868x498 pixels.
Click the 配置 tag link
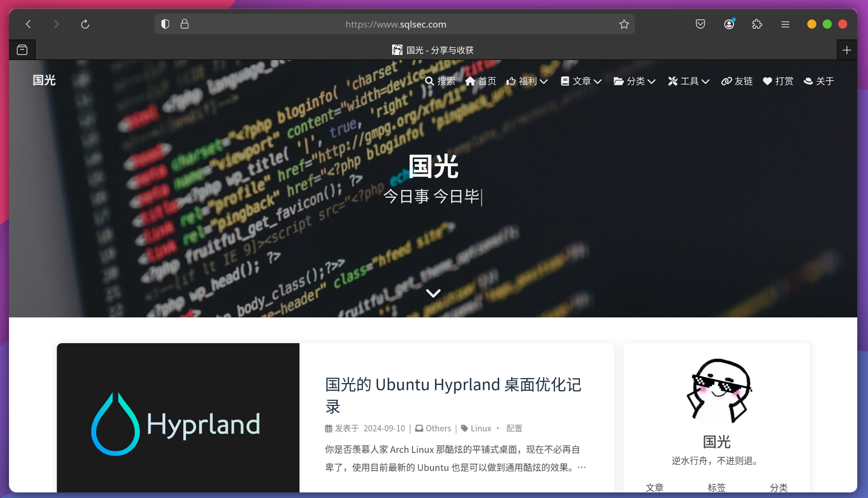[514, 428]
